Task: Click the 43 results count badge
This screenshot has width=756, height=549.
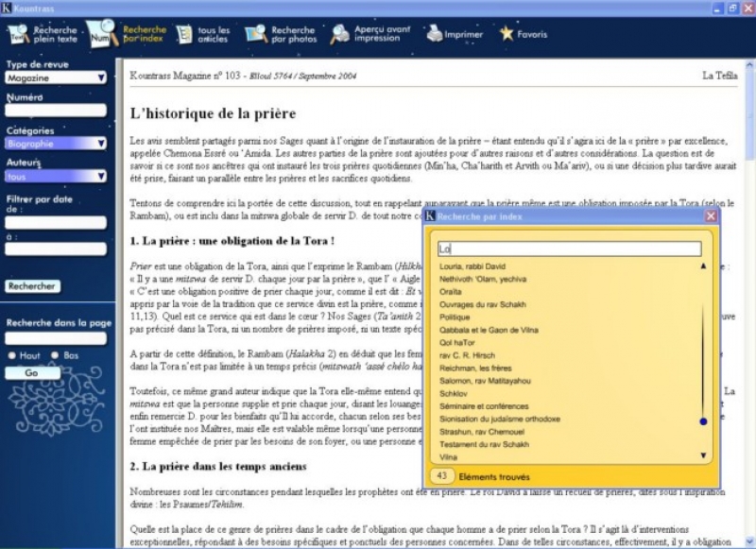Action: 441,476
